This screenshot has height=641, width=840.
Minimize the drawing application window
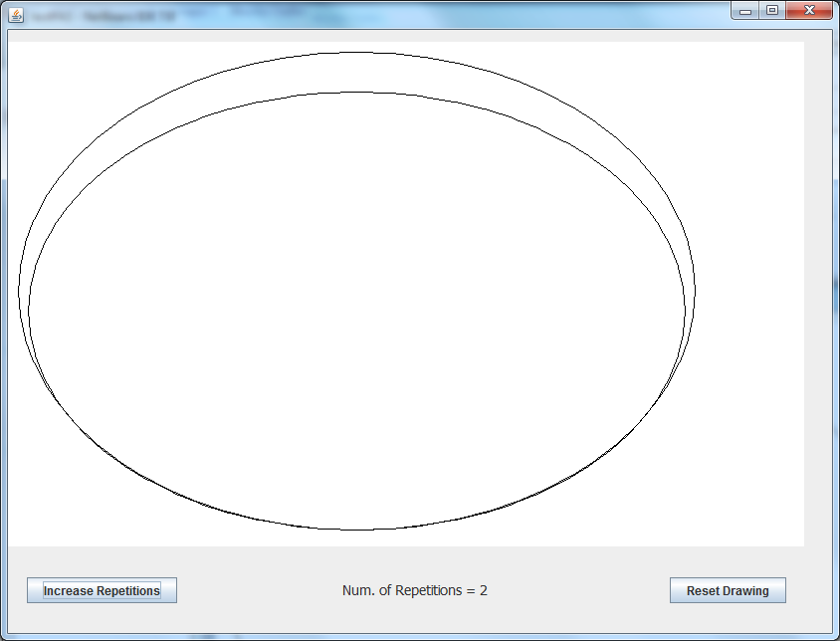[745, 10]
